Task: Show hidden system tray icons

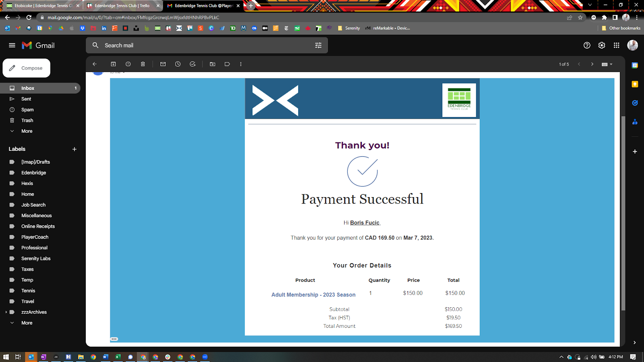Action: pos(561,357)
